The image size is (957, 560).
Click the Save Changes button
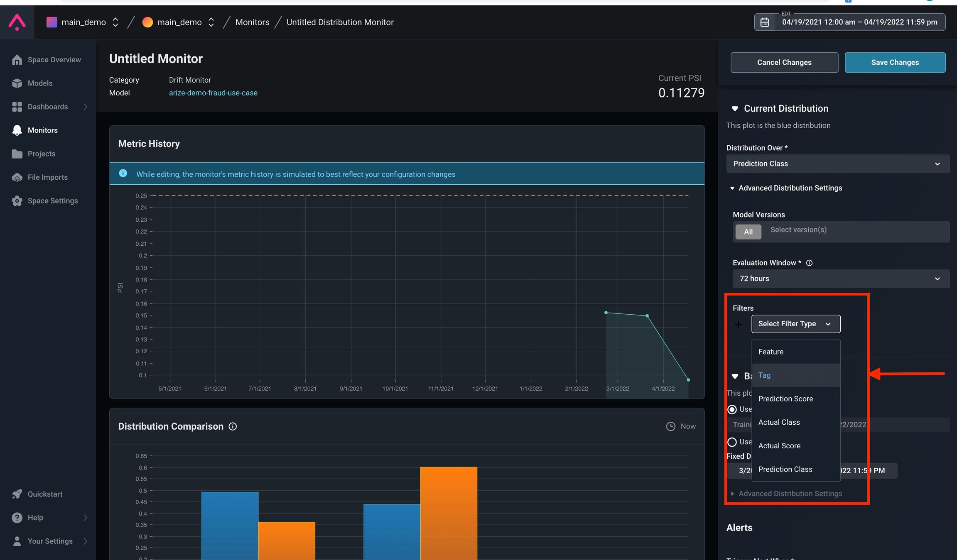click(x=895, y=62)
